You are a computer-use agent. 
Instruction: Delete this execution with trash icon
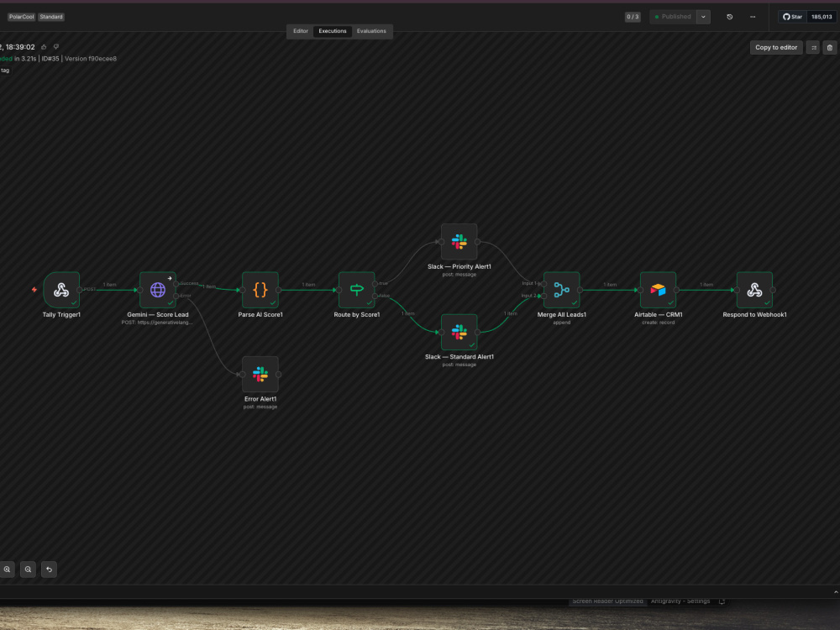pyautogui.click(x=830, y=48)
